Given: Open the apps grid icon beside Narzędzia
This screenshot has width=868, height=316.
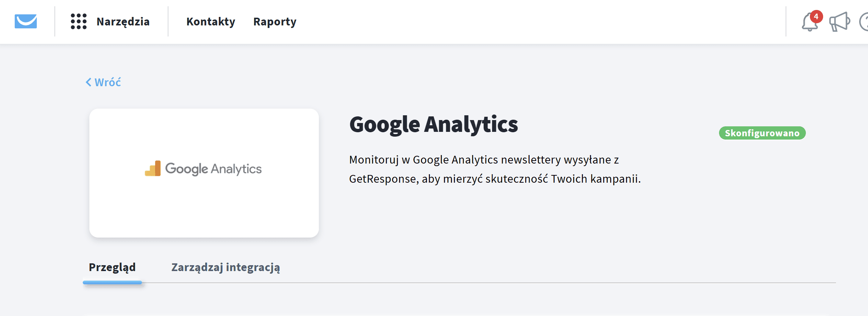Looking at the screenshot, I should [78, 21].
